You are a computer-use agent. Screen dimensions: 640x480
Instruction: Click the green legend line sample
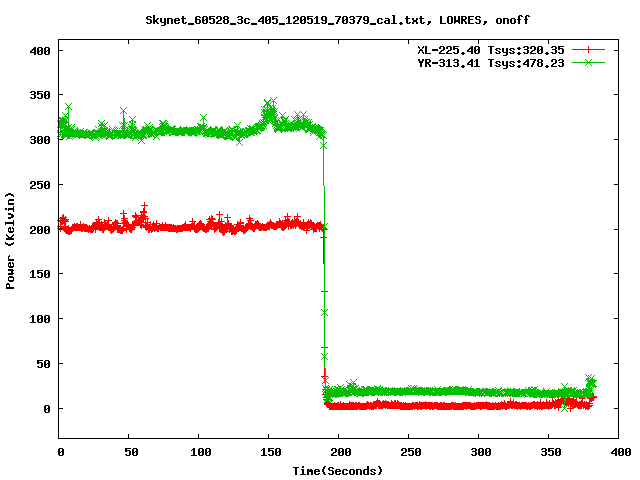point(588,62)
